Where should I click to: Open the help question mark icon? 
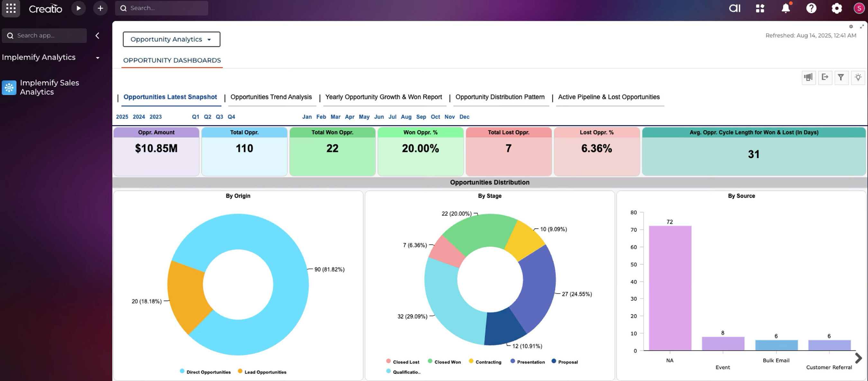(811, 8)
